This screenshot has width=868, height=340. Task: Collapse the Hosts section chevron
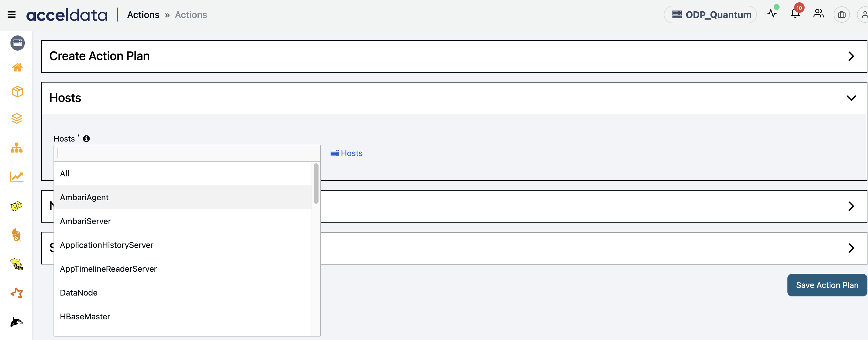coord(851,98)
